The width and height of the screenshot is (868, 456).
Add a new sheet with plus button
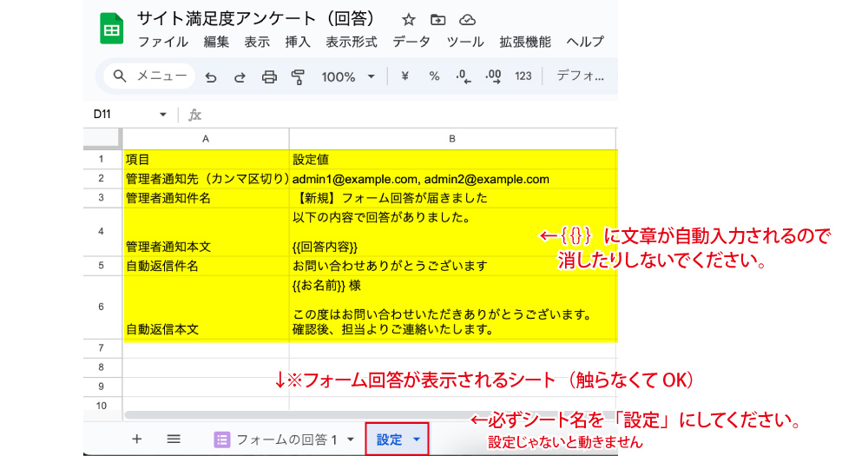click(x=136, y=439)
